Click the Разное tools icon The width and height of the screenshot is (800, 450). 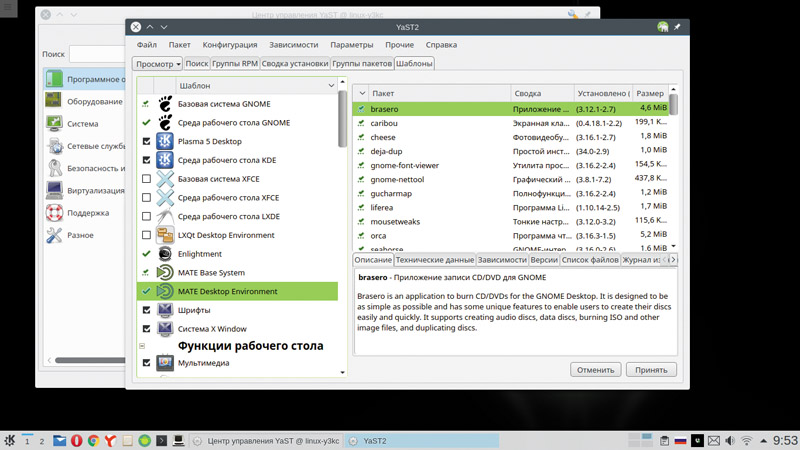54,235
